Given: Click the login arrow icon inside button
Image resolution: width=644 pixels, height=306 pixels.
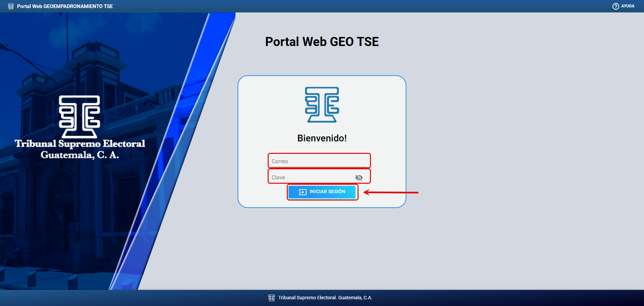Looking at the screenshot, I should pos(303,192).
